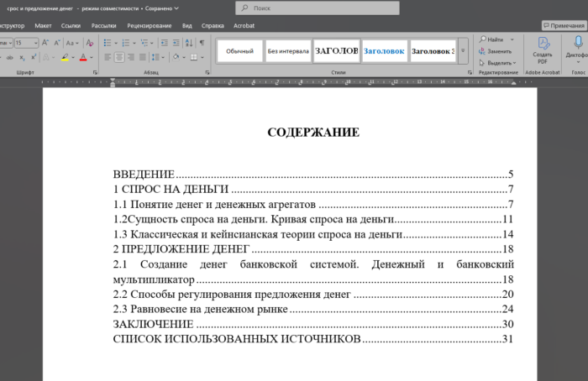Switch to the Вид tab

pos(187,25)
